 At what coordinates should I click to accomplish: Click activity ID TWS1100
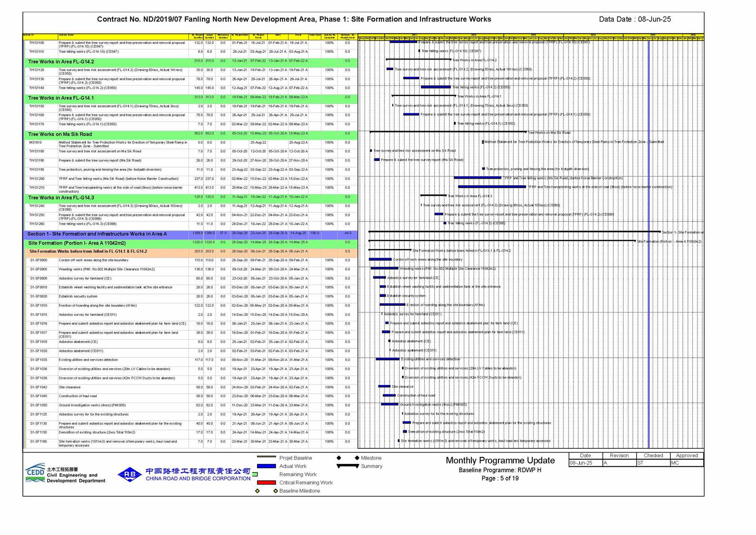[x=37, y=43]
